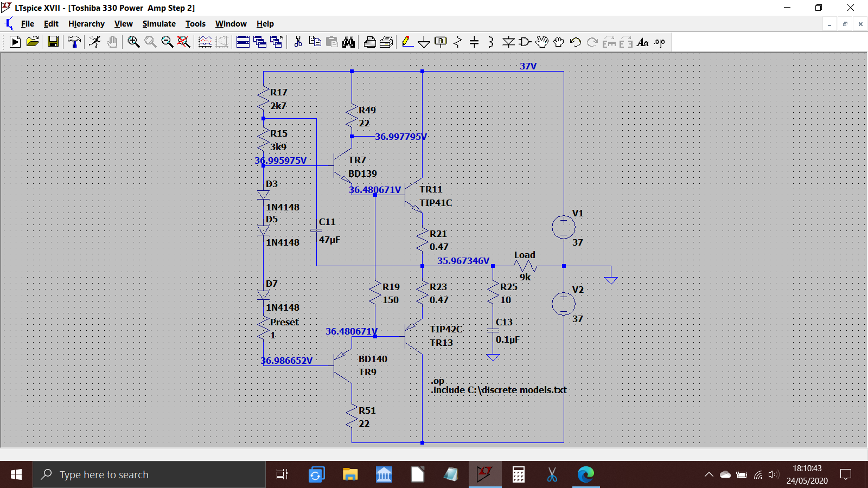Cascade windows with the Cascade icon
This screenshot has width=868, height=488.
click(260, 42)
